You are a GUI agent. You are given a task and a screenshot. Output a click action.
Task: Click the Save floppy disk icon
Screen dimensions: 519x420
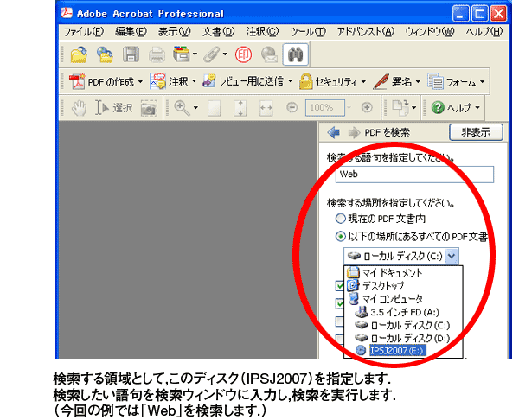click(x=131, y=54)
